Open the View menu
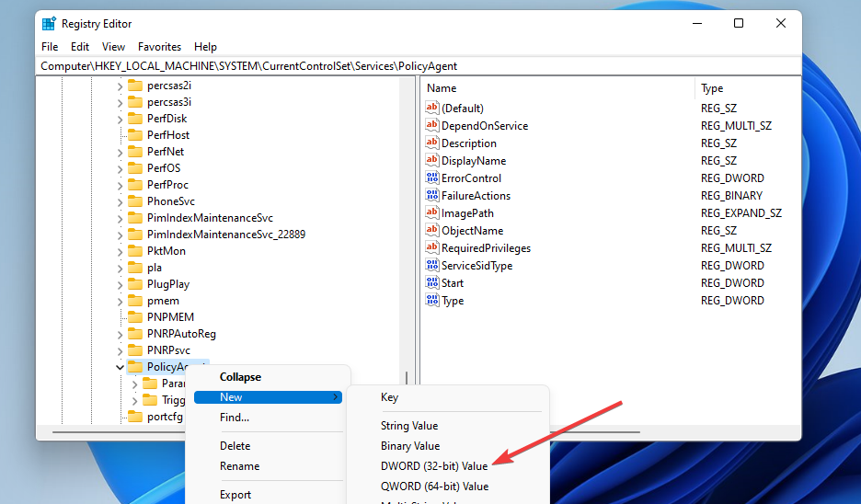This screenshot has height=504, width=861. (113, 47)
